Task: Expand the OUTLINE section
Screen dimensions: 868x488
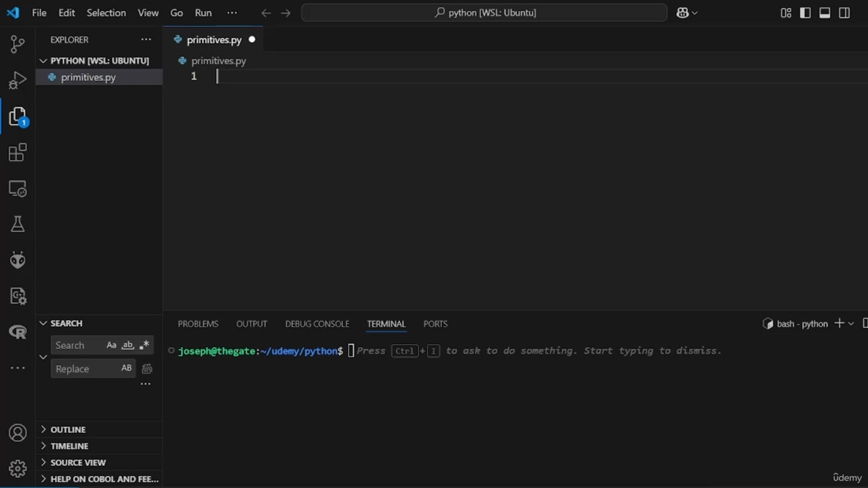Action: point(43,429)
